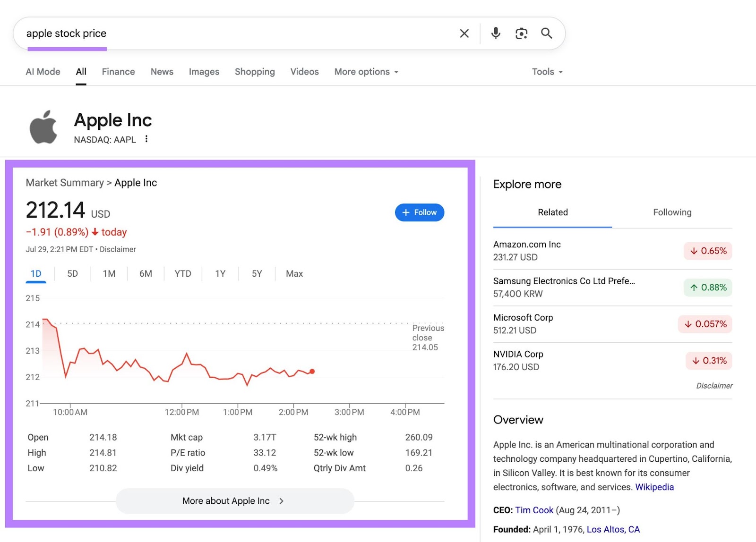Viewport: 756px width, 542px height.
Task: Click the Mkt cap value 3.17T
Action: click(265, 438)
